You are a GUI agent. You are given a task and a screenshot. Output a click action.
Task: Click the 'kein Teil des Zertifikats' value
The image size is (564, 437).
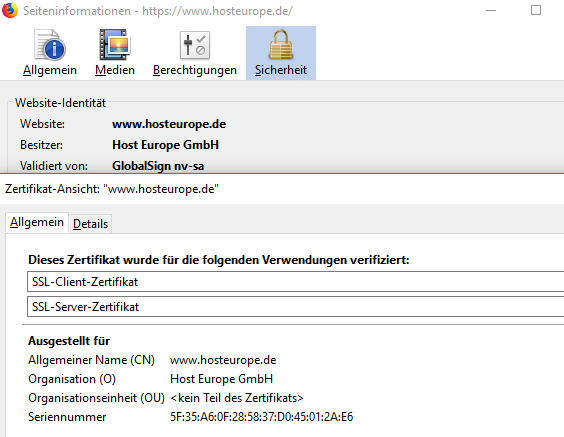point(237,398)
